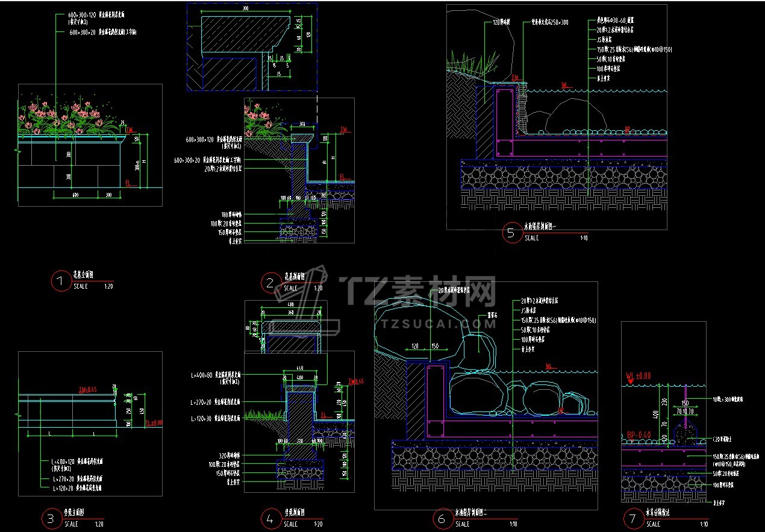Viewport: 765px width, 532px height.
Task: Select the red circled number 4 marker
Action: pyautogui.click(x=270, y=519)
